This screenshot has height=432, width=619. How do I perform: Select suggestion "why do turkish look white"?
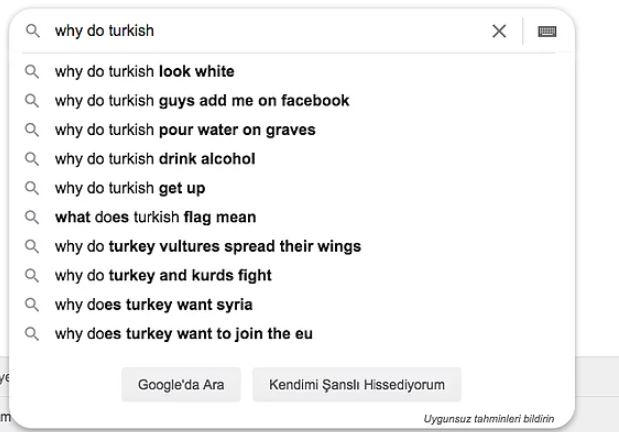(145, 72)
